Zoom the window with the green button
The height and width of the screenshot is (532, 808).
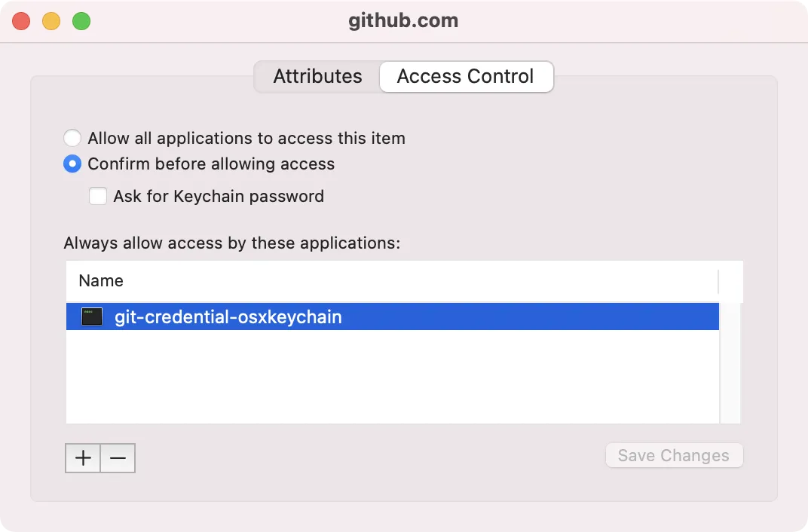pos(81,21)
